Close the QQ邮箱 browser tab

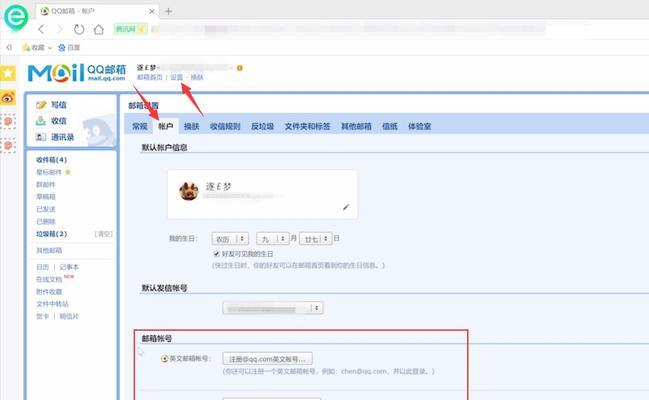point(152,12)
